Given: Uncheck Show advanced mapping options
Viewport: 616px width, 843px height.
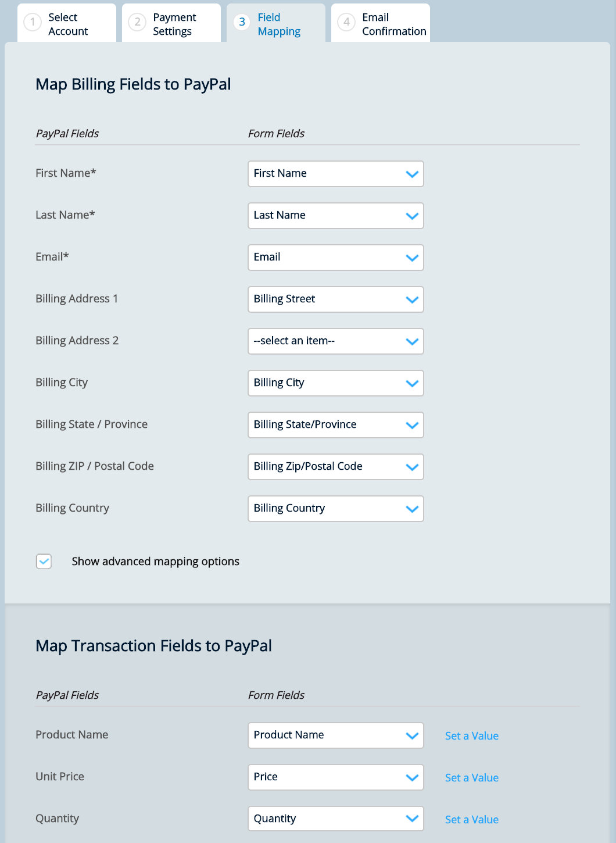Looking at the screenshot, I should (44, 561).
